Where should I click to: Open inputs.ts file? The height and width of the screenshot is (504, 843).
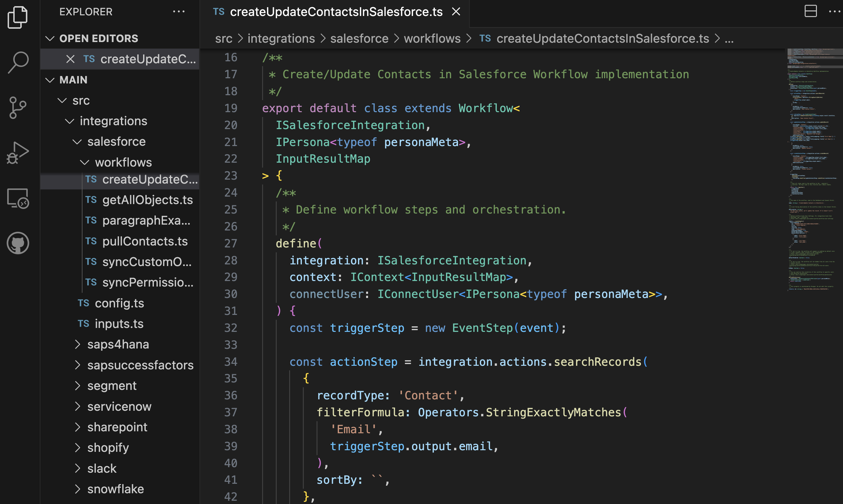(120, 324)
